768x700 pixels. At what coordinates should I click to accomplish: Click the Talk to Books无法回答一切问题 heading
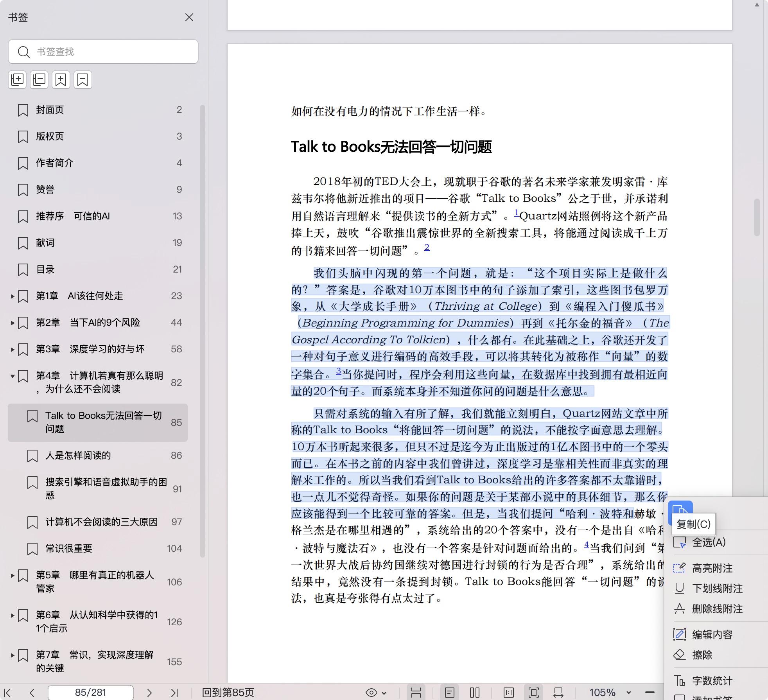391,147
